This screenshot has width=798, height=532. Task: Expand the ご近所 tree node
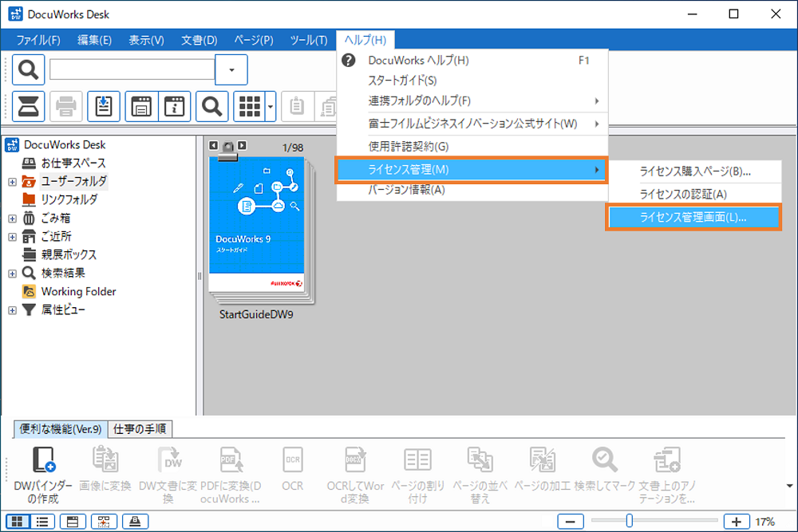coord(12,237)
